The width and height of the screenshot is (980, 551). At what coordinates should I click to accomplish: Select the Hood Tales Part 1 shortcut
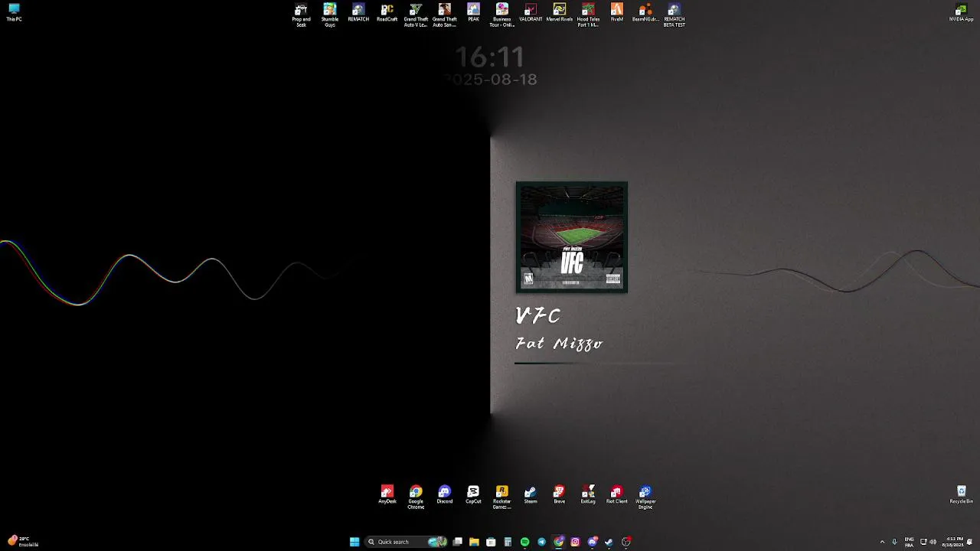point(588,15)
